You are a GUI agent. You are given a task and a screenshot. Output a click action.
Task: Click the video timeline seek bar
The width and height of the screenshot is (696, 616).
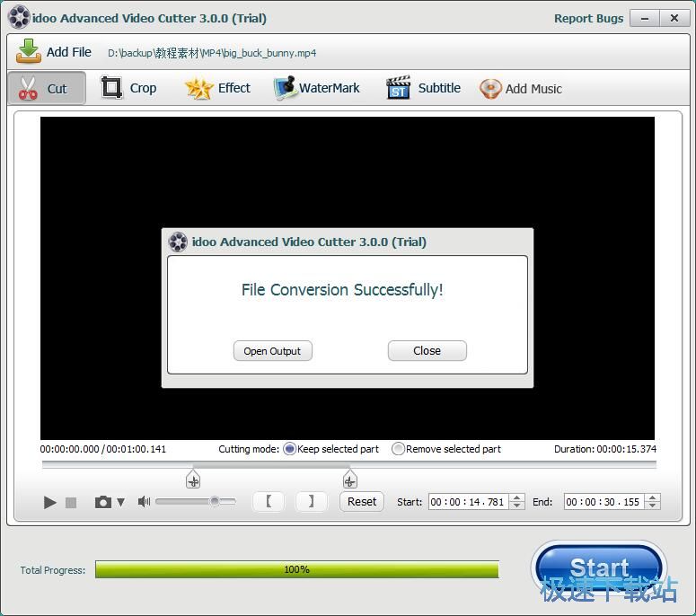pyautogui.click(x=348, y=464)
